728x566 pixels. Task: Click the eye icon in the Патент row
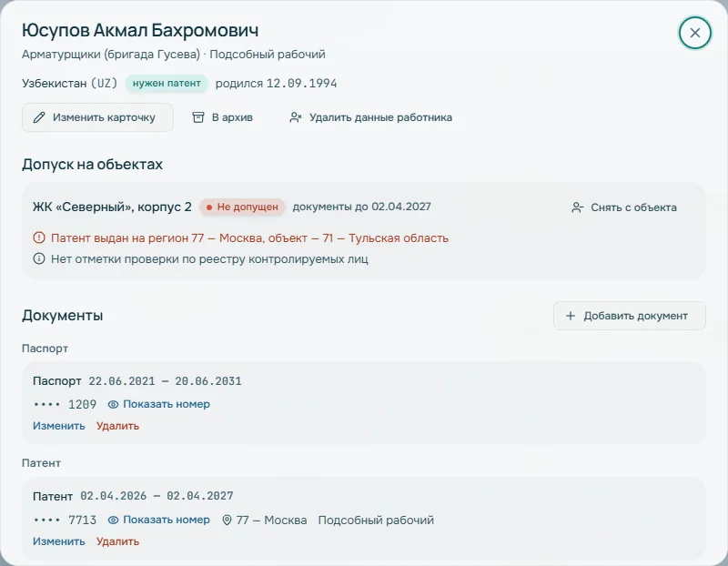click(113, 520)
